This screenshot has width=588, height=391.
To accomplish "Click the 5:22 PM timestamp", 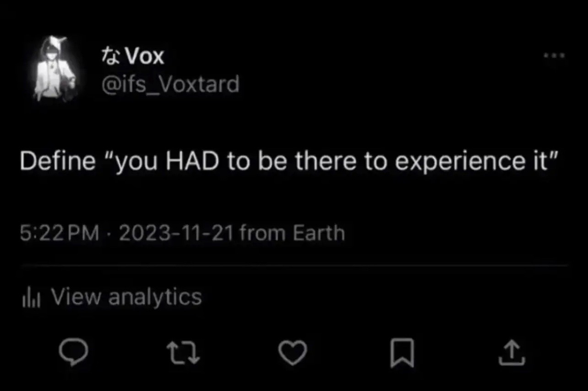I will (x=60, y=233).
